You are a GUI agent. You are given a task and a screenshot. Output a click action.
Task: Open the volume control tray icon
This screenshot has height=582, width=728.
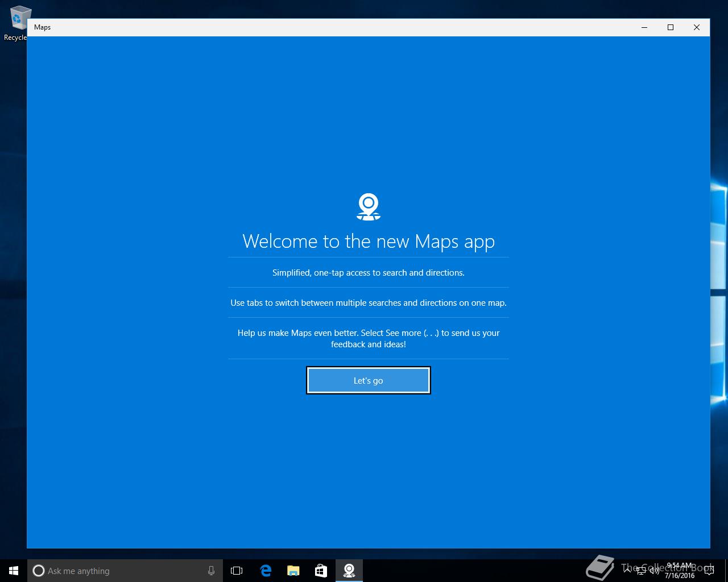(x=655, y=571)
